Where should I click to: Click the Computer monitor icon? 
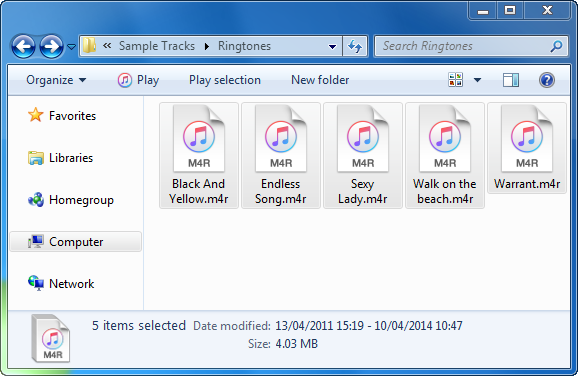coord(36,241)
